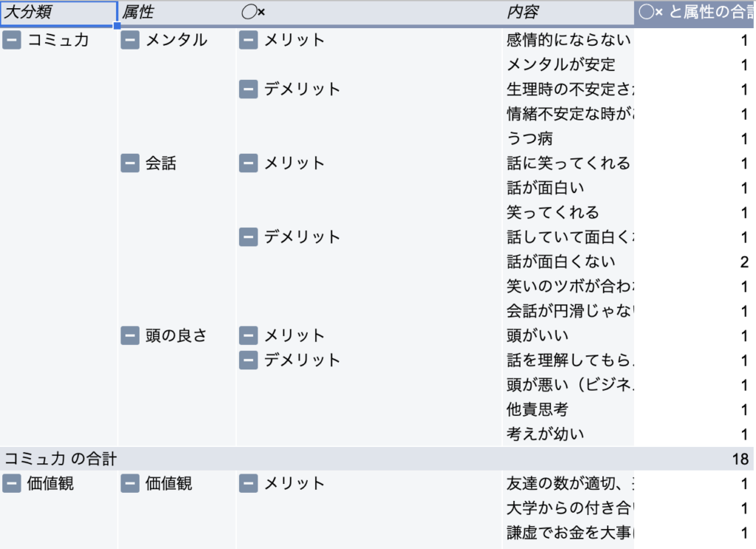This screenshot has width=756, height=549.
Task: Select the total value 18 cell
Action: [742, 459]
